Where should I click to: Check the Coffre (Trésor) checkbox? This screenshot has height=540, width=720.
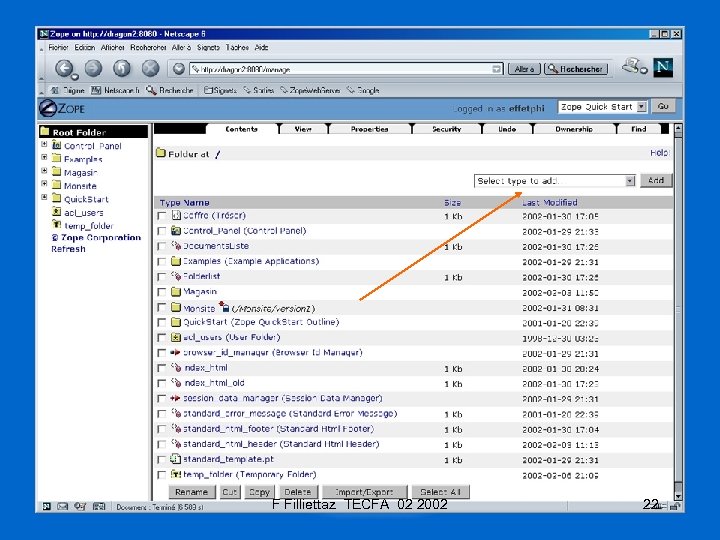[x=162, y=216]
